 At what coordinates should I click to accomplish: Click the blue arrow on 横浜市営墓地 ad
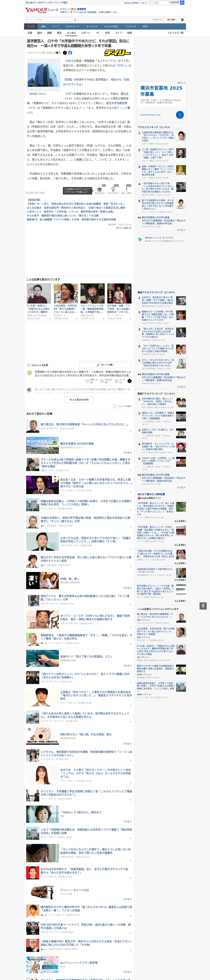tap(180, 114)
